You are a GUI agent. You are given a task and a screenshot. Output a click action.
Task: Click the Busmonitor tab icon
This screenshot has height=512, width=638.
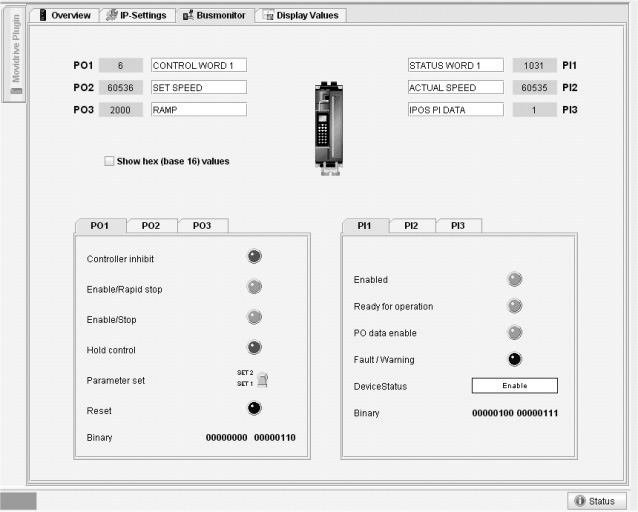point(188,15)
